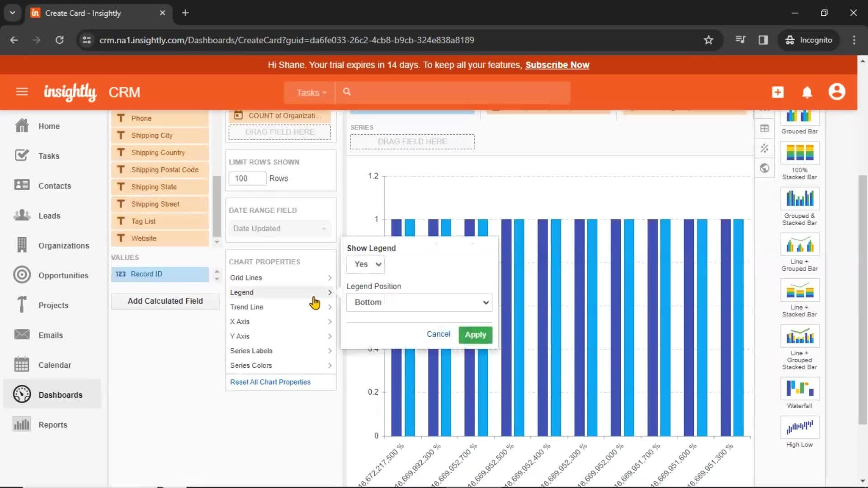Screen dimensions: 868x488
Task: Cancel the legend settings dialog
Action: (x=438, y=333)
